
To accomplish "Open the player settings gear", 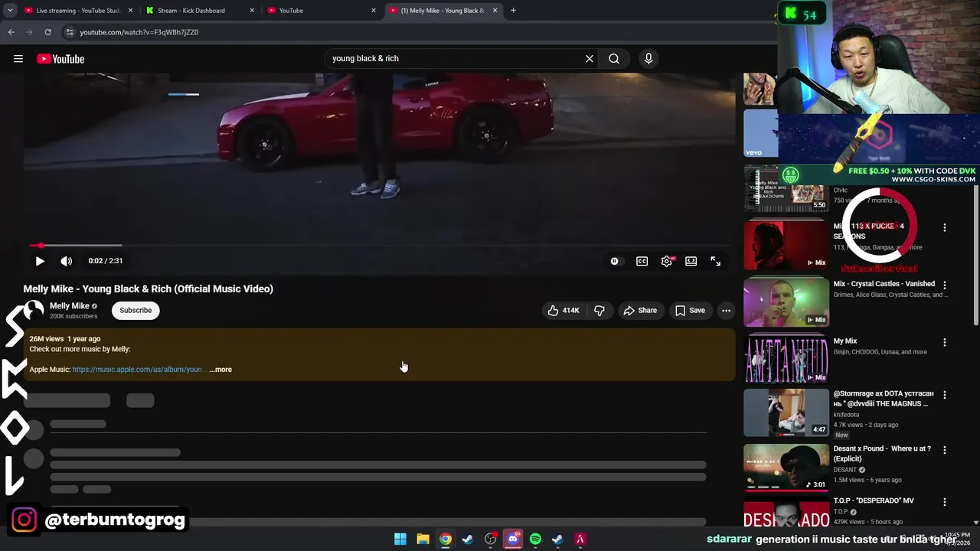I will pyautogui.click(x=667, y=261).
